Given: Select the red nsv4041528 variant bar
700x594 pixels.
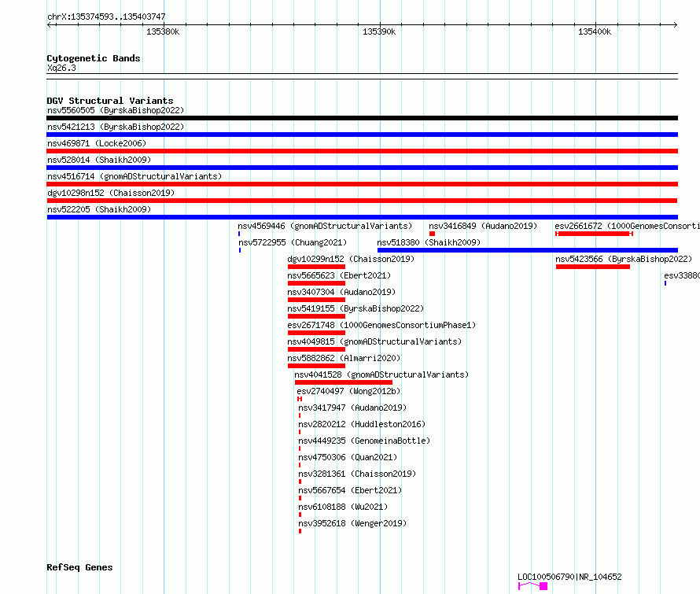Looking at the screenshot, I should click(344, 382).
